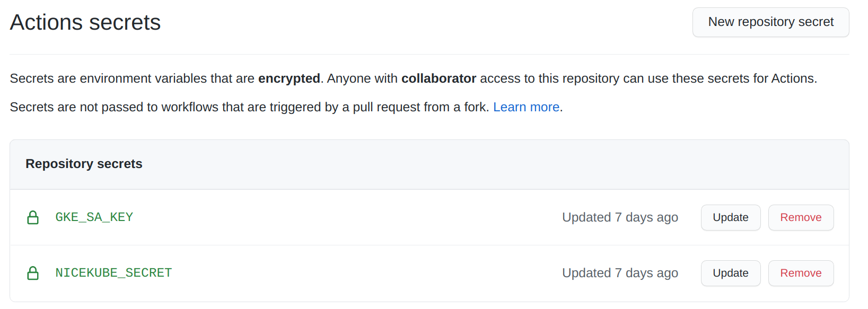Image resolution: width=868 pixels, height=309 pixels.
Task: Click "Anyone with" in the description
Action: pos(362,78)
